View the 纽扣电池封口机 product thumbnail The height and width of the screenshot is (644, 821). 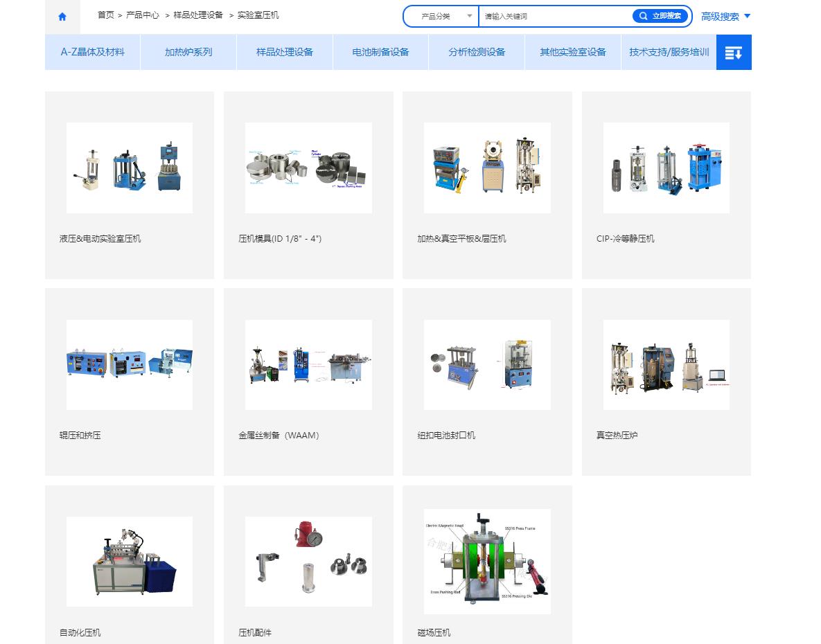487,364
